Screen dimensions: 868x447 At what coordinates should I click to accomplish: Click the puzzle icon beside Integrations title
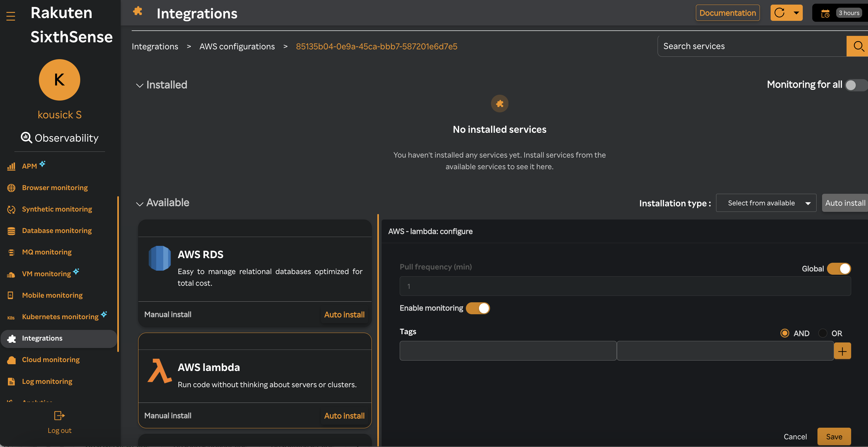tap(138, 11)
